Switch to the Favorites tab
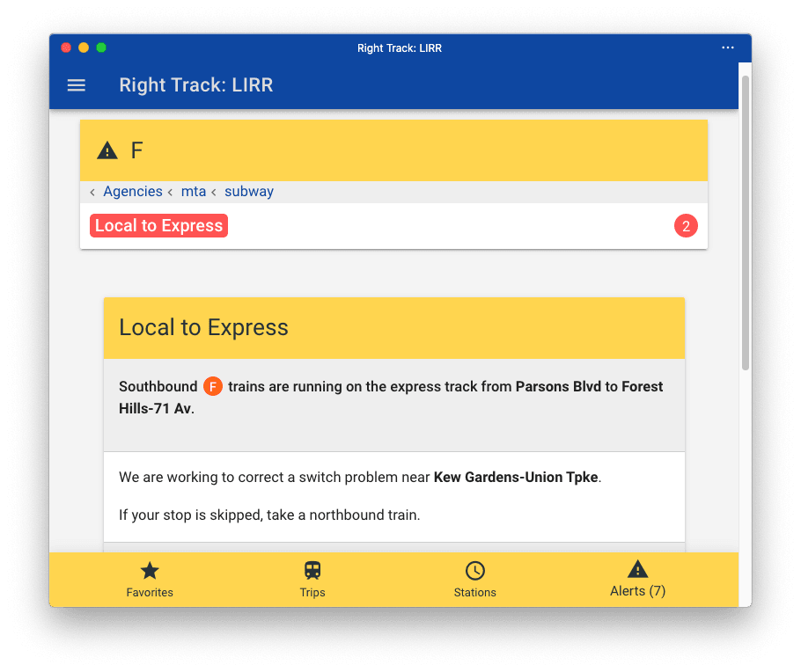The height and width of the screenshot is (672, 801). [x=150, y=579]
